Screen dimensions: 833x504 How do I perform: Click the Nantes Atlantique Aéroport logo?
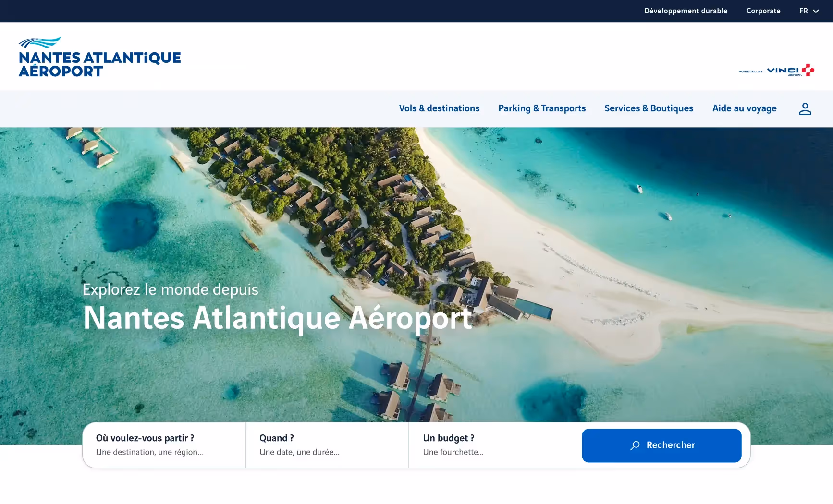100,57
